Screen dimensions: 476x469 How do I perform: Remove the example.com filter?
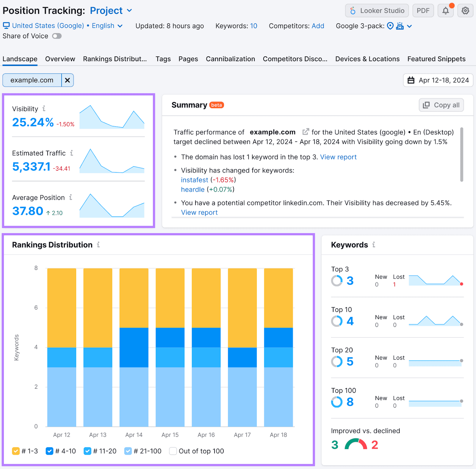68,80
